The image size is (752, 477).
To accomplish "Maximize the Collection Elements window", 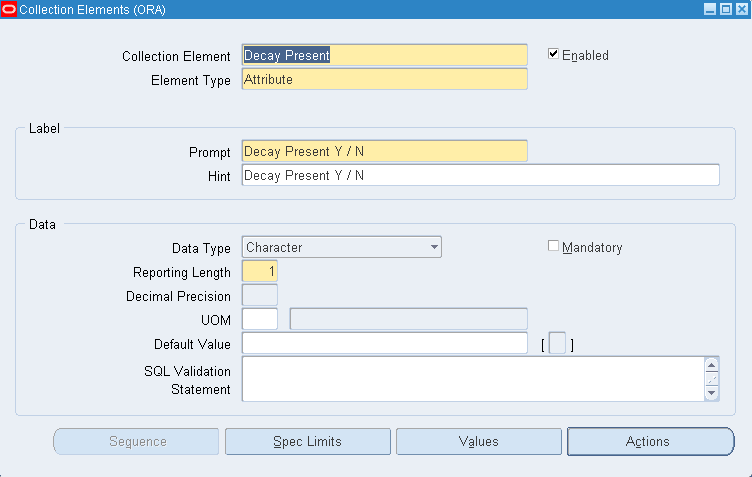I will pos(725,9).
